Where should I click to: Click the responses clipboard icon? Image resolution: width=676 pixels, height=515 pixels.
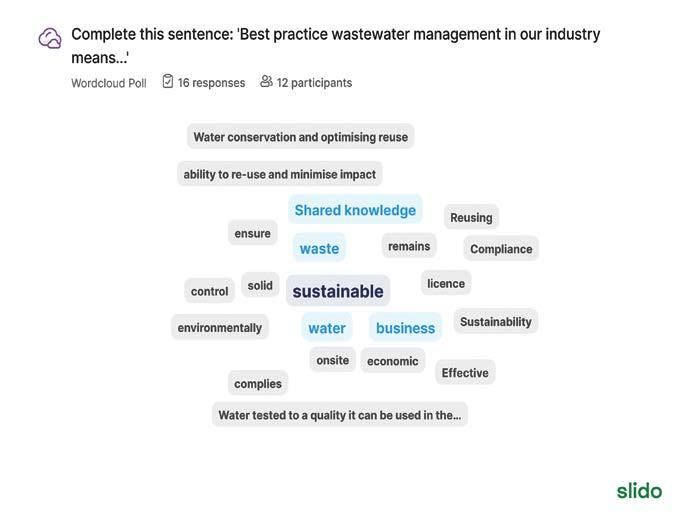167,82
